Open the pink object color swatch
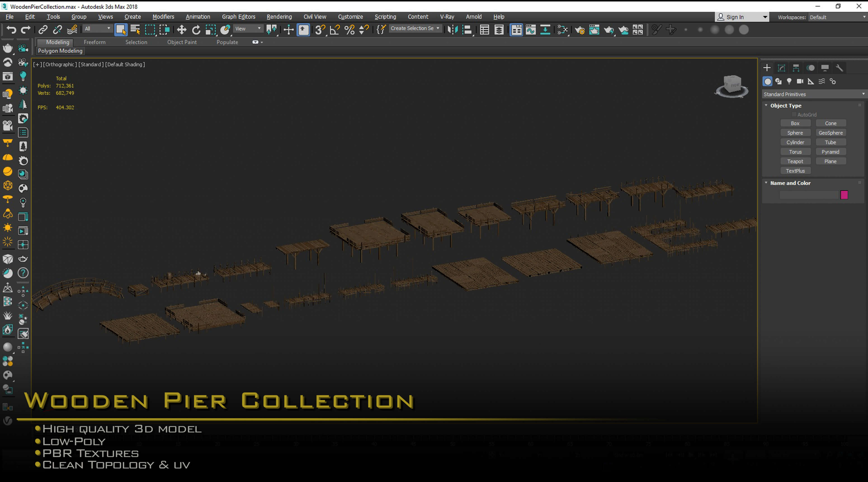This screenshot has width=868, height=482. [844, 195]
